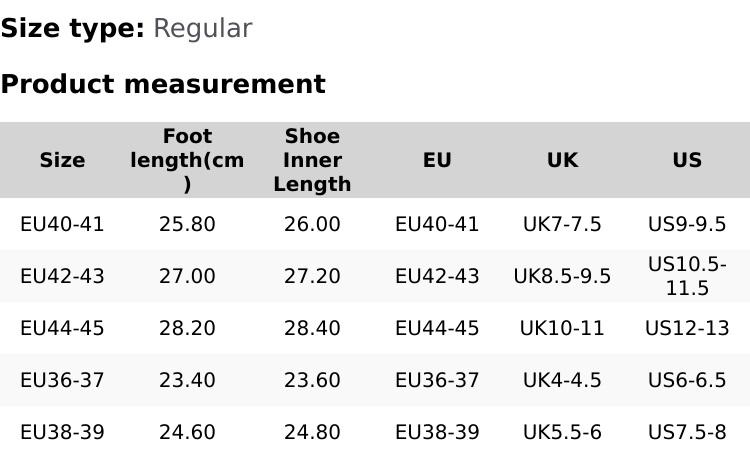Select the EU40-41 size row label
The width and height of the screenshot is (750, 458).
point(62,224)
